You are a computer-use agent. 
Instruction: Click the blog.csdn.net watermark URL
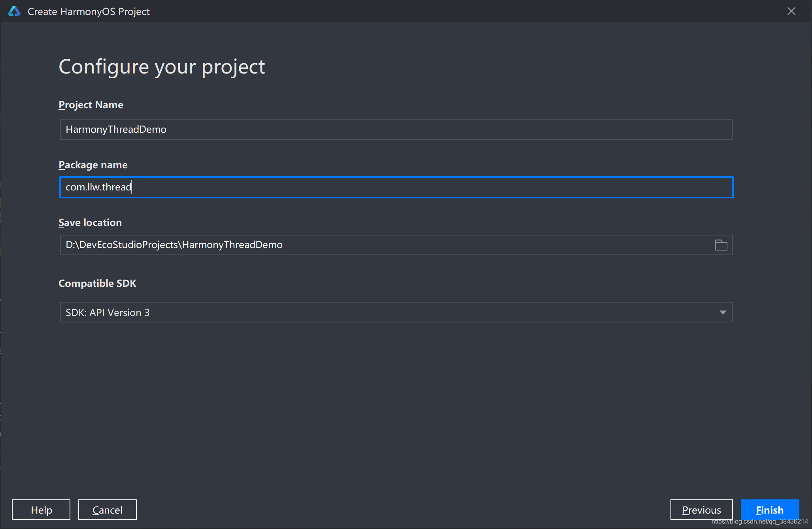click(759, 521)
